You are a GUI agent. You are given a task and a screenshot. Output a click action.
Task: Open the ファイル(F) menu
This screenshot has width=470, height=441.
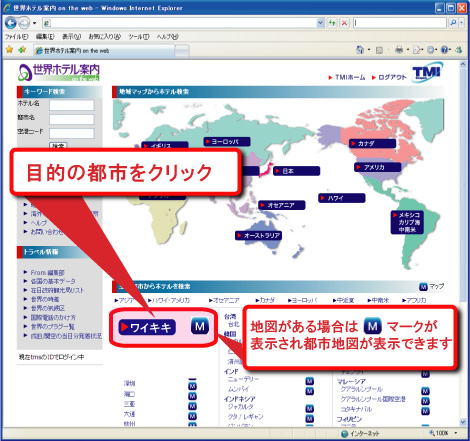click(16, 37)
